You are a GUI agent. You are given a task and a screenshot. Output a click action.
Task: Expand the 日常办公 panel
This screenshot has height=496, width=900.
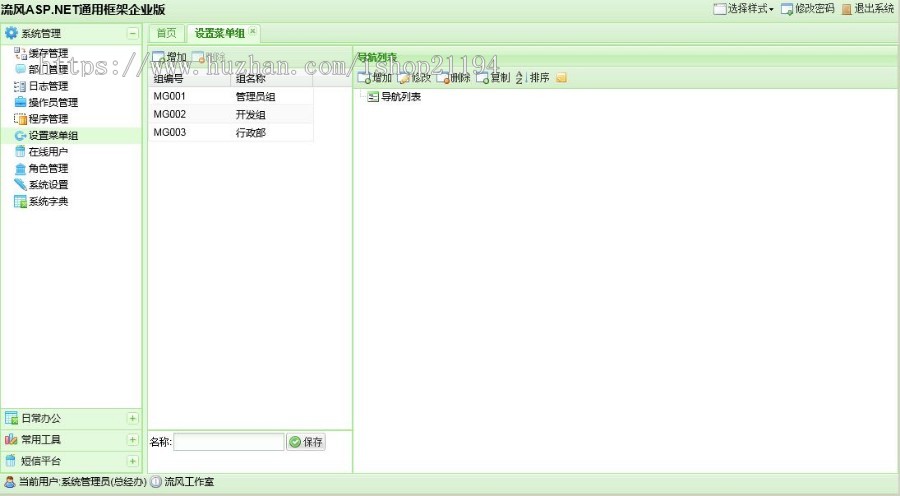(133, 418)
